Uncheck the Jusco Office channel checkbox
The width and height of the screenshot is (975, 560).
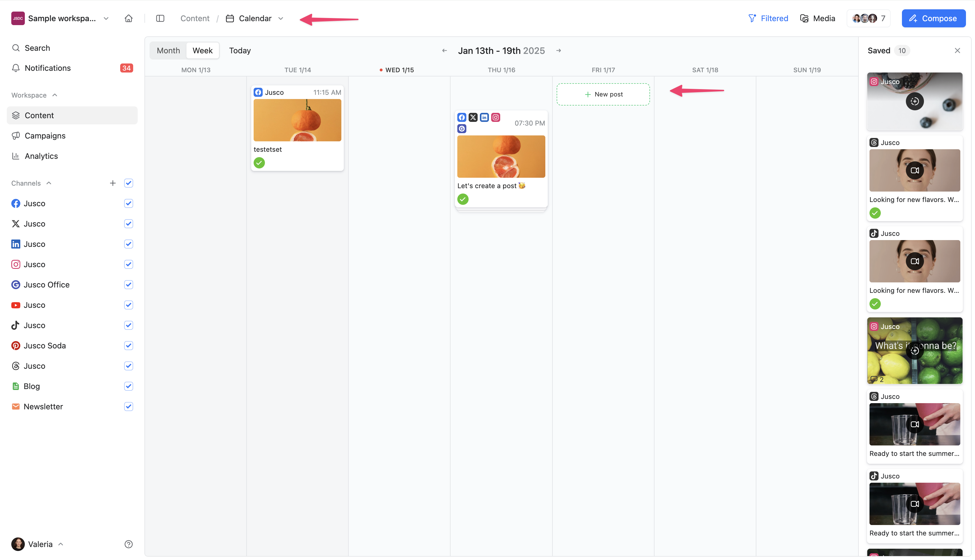pos(128,285)
